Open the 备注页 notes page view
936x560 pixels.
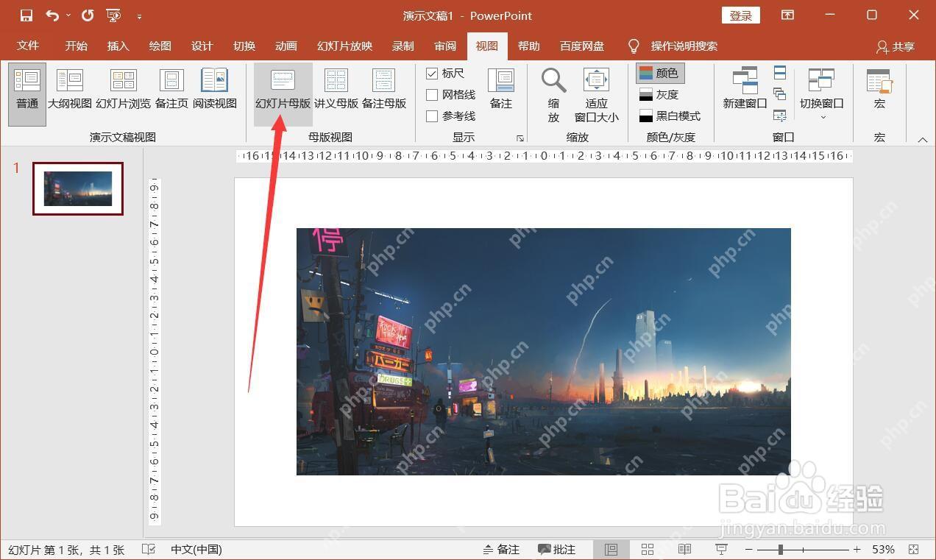[171, 90]
